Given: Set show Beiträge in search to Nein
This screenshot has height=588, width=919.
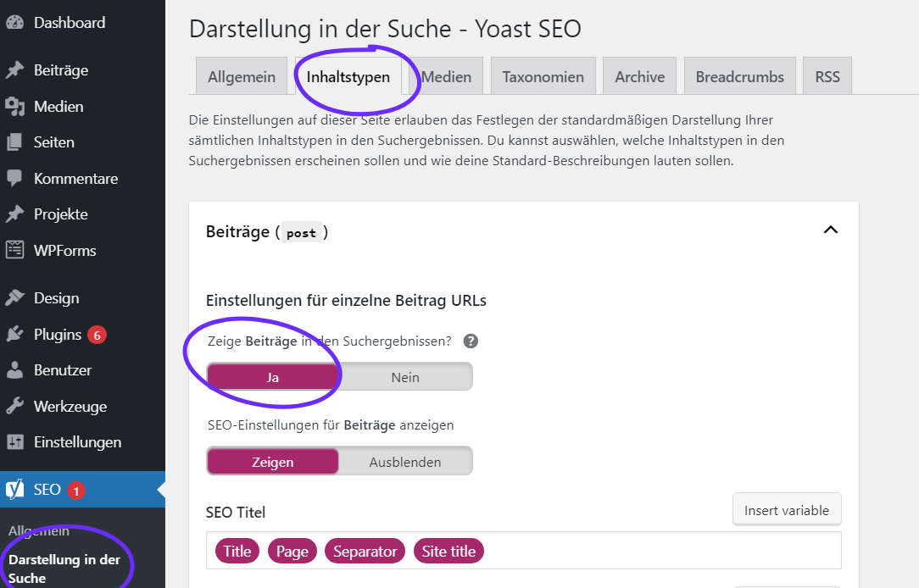Looking at the screenshot, I should pyautogui.click(x=405, y=377).
